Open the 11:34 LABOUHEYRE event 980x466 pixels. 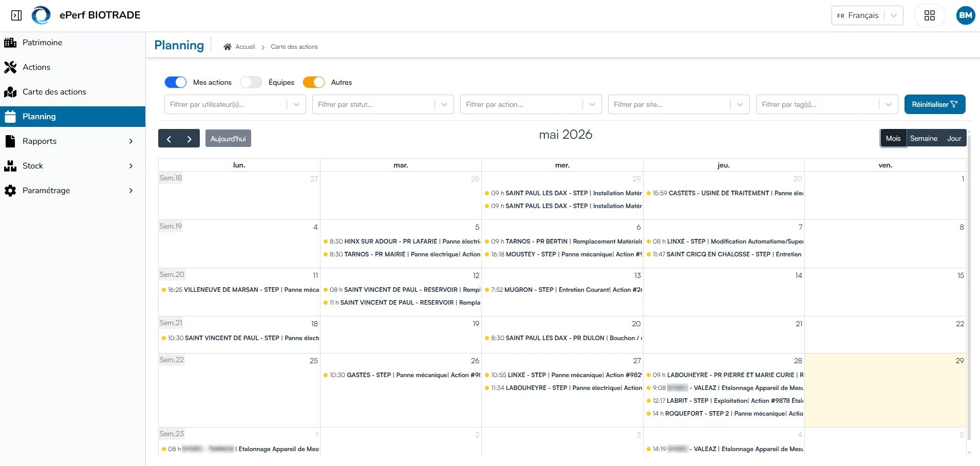click(x=563, y=388)
